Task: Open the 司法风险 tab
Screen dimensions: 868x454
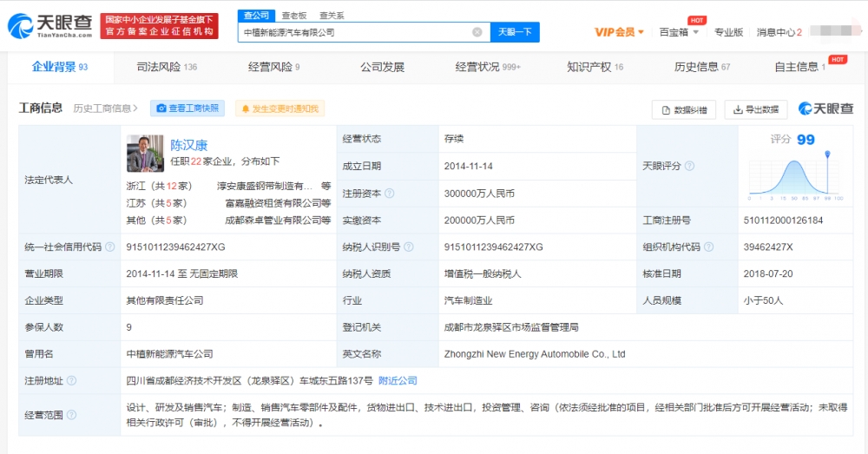Action: click(x=167, y=67)
